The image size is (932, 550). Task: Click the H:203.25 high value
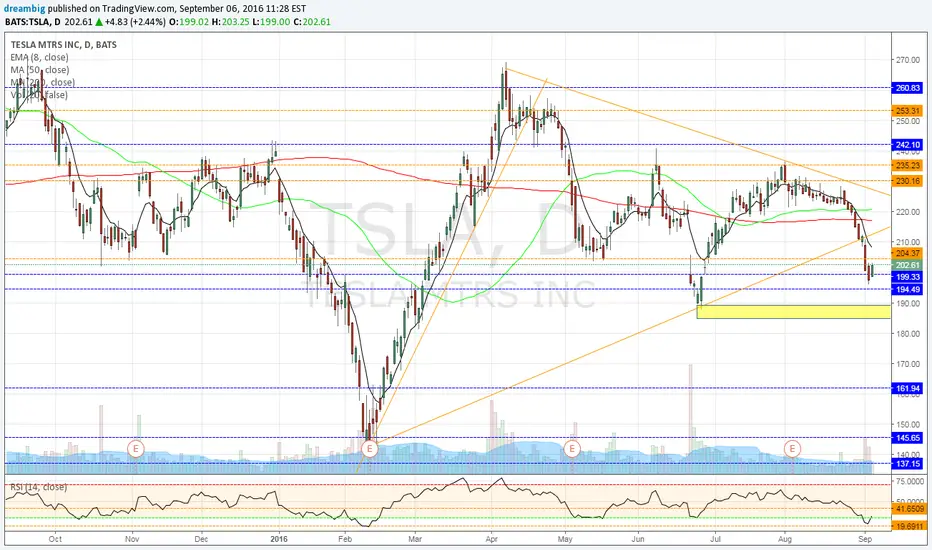(x=231, y=22)
